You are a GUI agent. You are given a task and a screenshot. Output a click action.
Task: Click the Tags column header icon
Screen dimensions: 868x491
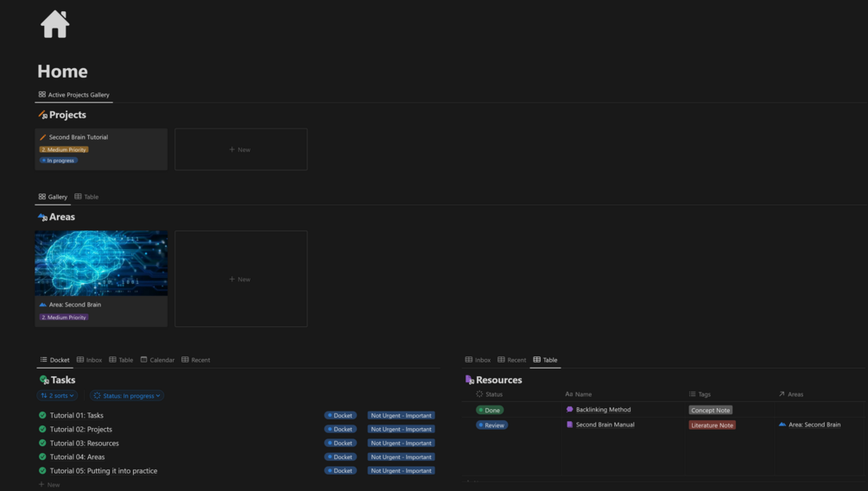pos(692,394)
